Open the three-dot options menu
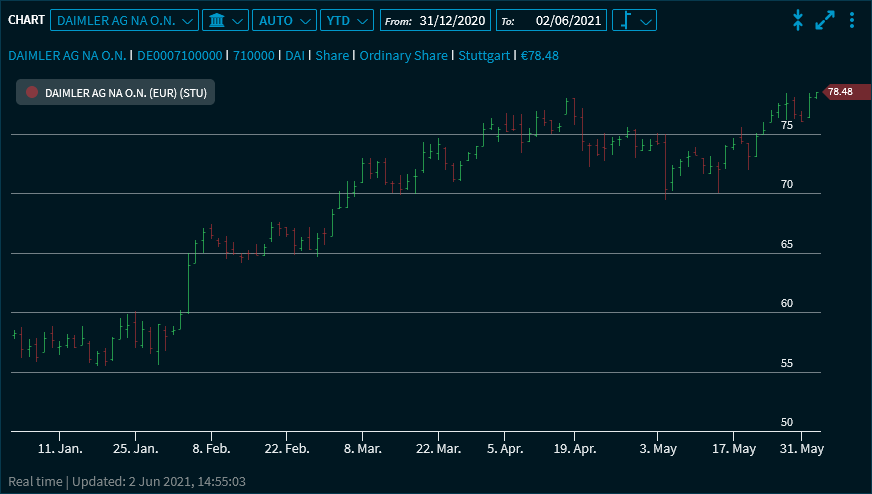 [852, 20]
